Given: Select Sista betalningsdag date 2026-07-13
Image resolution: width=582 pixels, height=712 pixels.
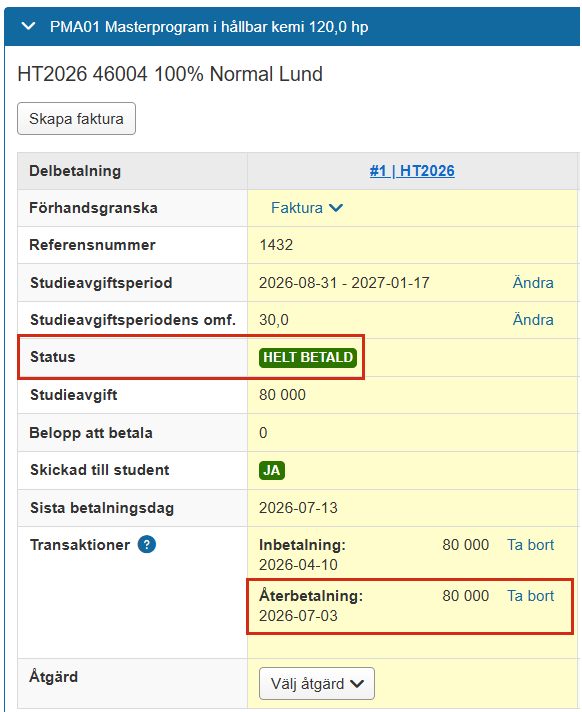Looking at the screenshot, I should pyautogui.click(x=298, y=507).
